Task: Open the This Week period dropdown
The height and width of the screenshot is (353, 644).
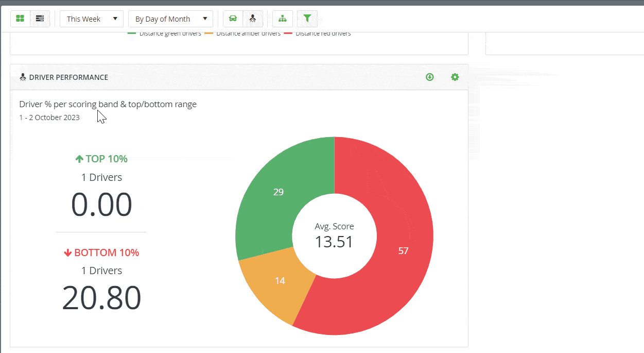Action: (92, 19)
